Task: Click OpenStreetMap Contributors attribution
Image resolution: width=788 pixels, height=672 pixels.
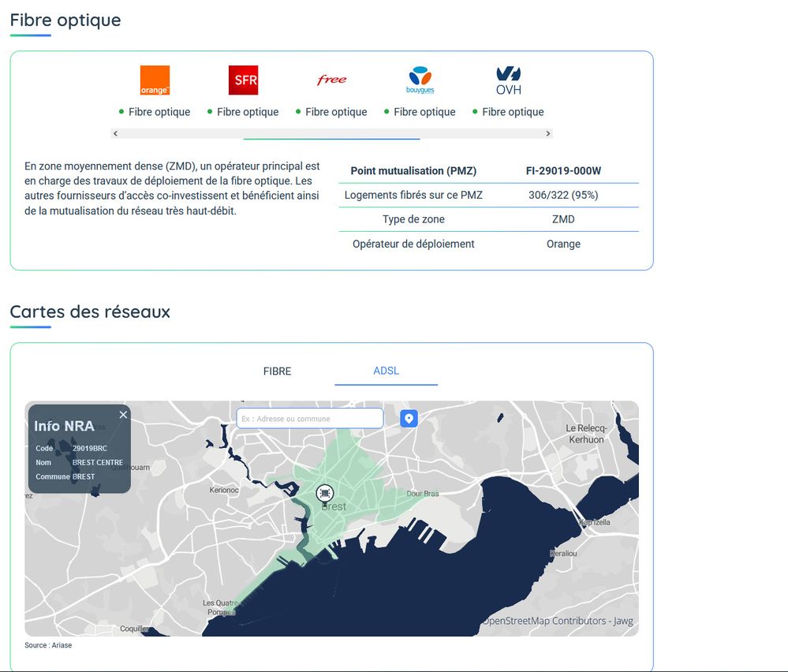Action: pyautogui.click(x=558, y=621)
